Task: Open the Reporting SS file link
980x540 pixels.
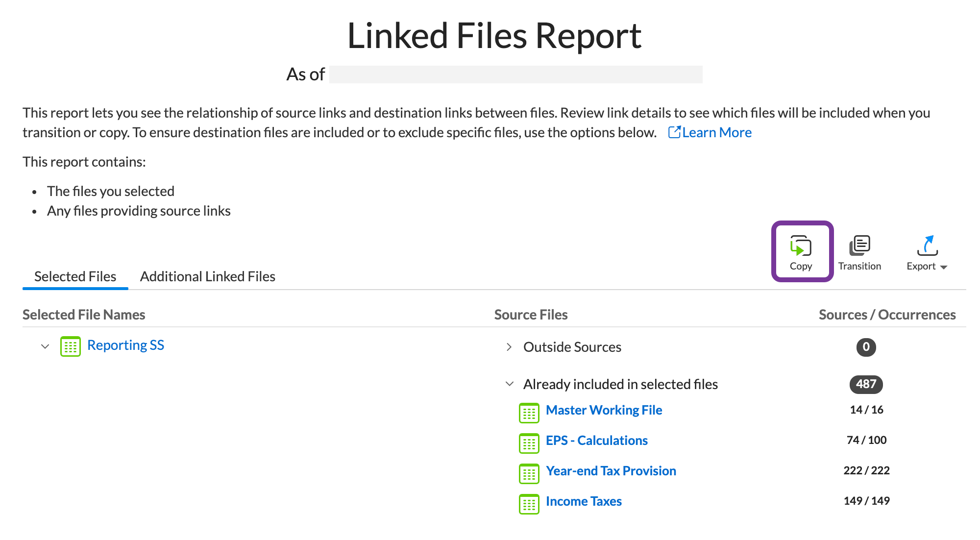Action: (125, 345)
